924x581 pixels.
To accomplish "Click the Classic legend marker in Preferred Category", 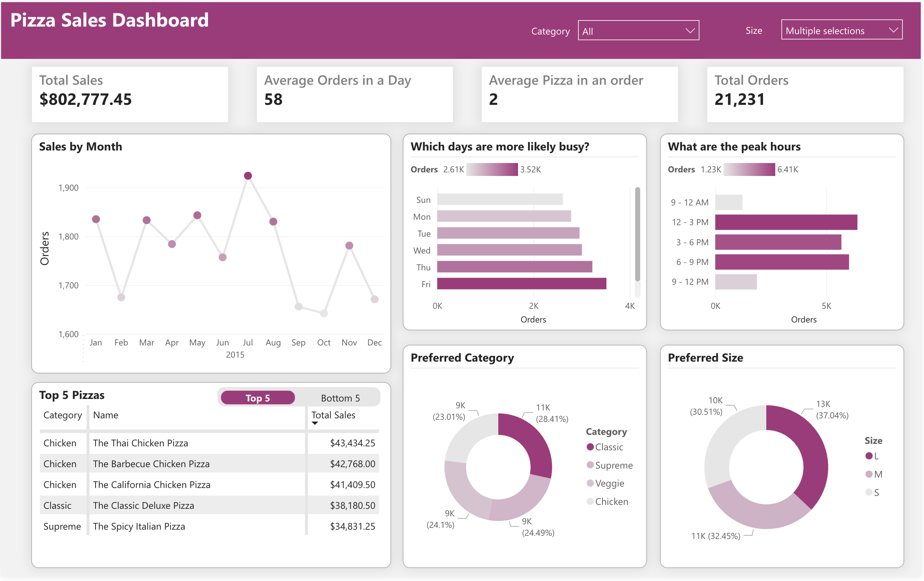I will [590, 447].
